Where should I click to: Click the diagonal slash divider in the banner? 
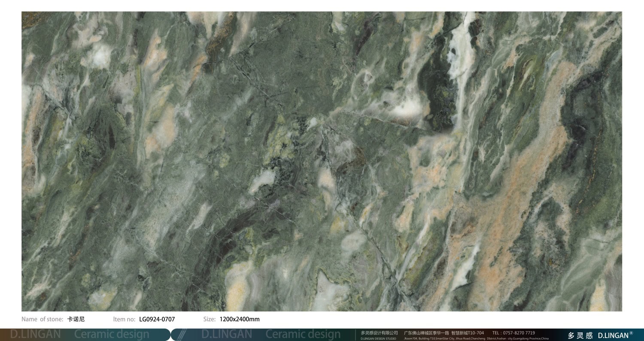182,335
